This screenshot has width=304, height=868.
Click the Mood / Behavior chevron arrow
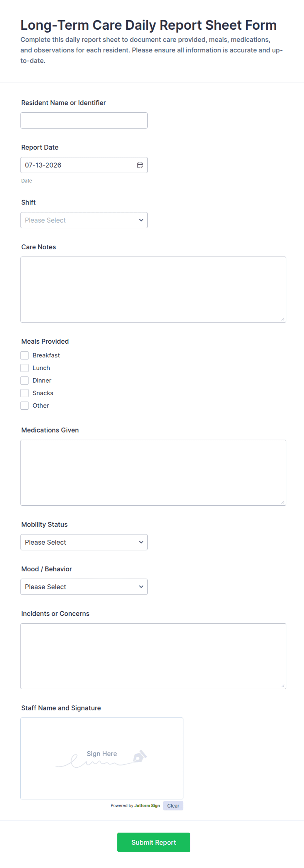pyautogui.click(x=141, y=587)
